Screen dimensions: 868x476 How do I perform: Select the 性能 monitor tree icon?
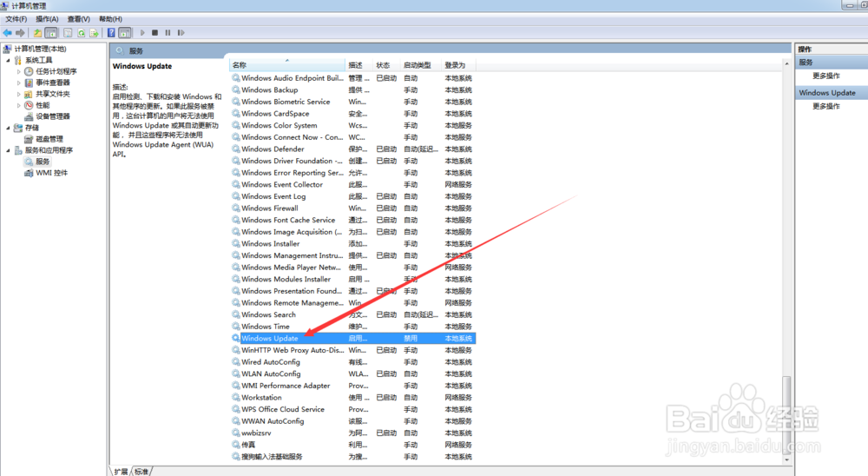[29, 105]
